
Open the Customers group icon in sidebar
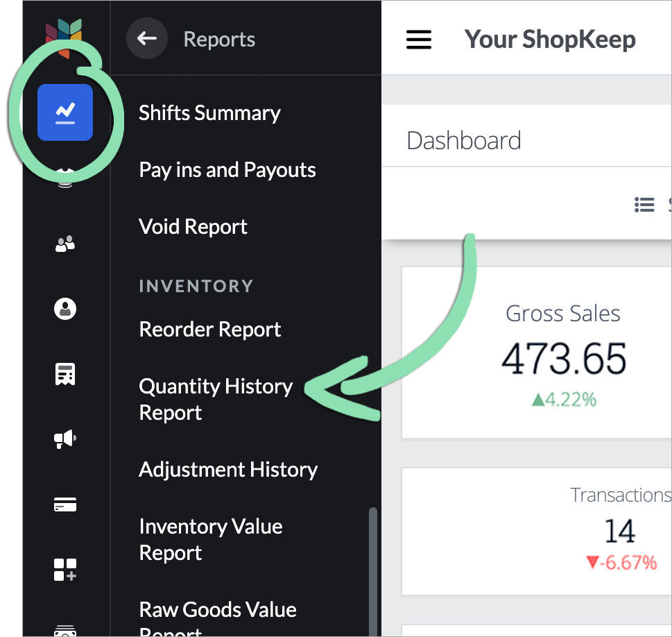click(65, 244)
